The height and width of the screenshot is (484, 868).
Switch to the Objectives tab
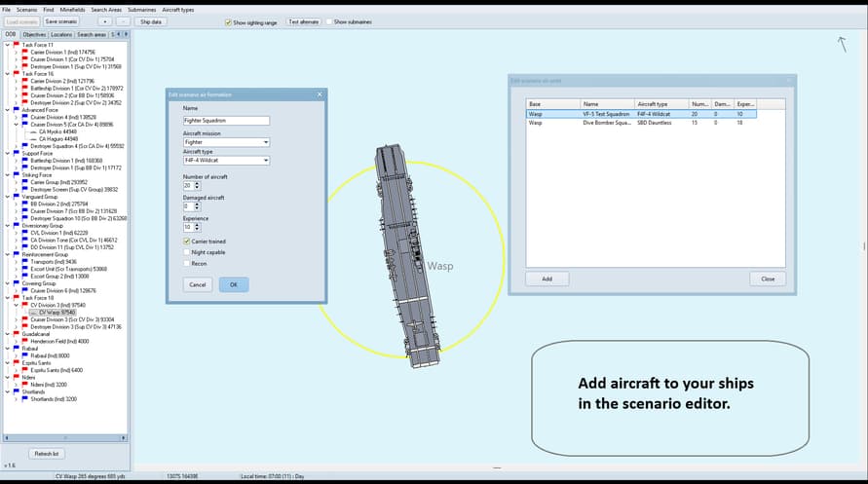click(34, 34)
